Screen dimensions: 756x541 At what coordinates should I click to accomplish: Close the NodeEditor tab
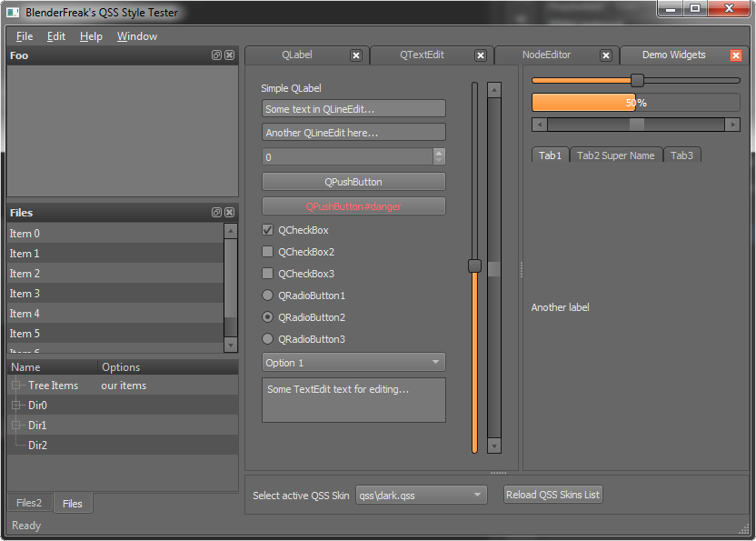(x=606, y=55)
